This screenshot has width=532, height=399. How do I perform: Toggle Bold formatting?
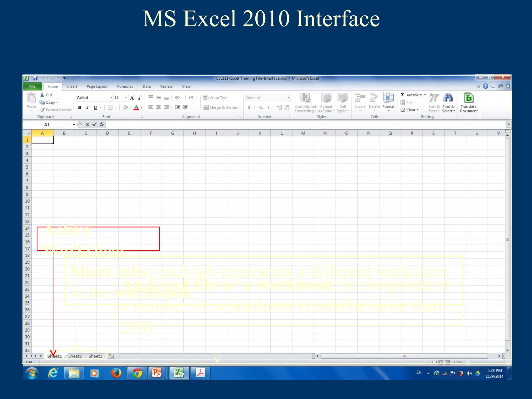coord(80,108)
